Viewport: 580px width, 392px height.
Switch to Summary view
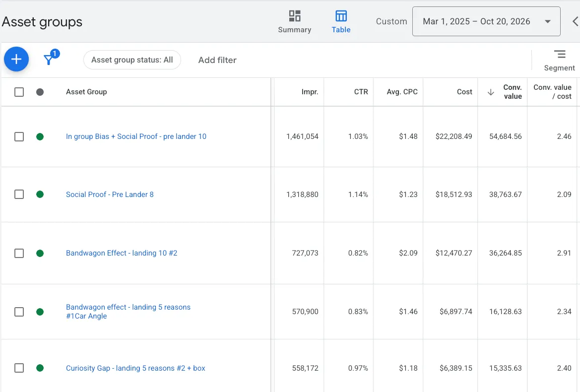click(294, 22)
